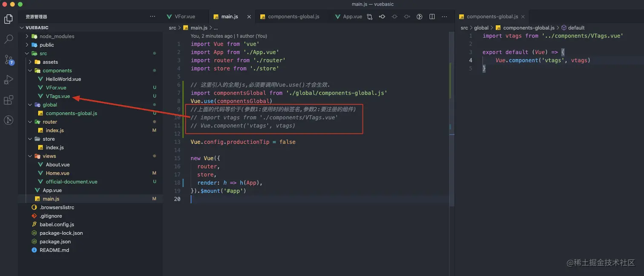The height and width of the screenshot is (276, 644).
Task: Open .gitignore file
Action: [x=51, y=216]
